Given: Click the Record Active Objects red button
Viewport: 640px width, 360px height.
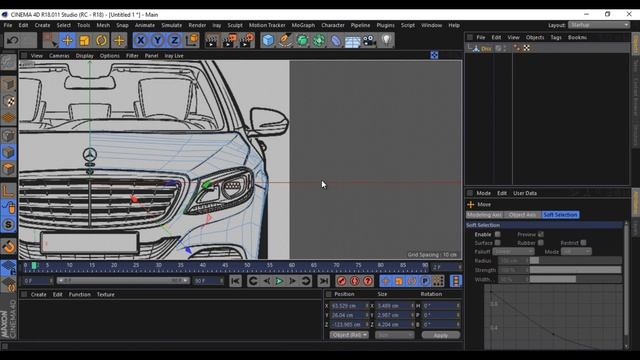Looking at the screenshot, I should pos(342,281).
